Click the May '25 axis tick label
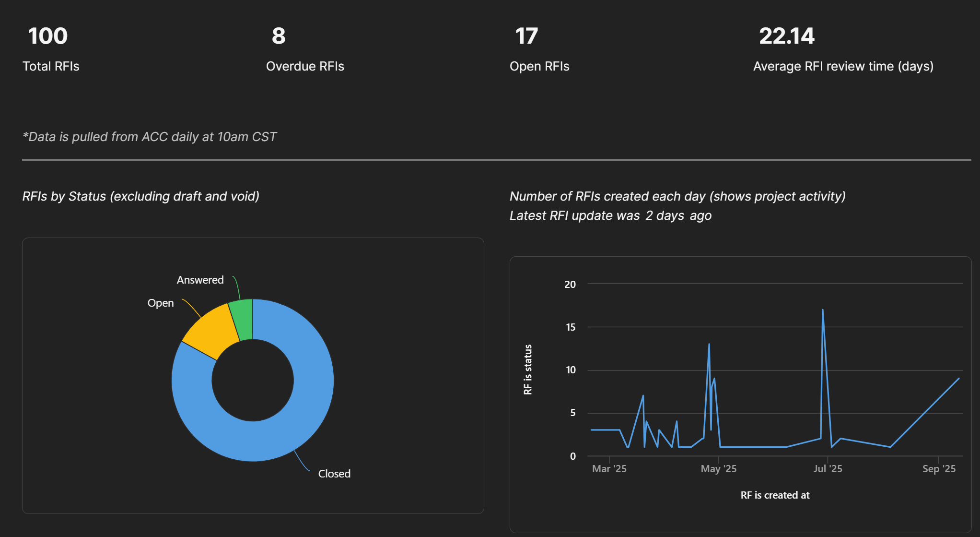The image size is (980, 537). coord(718,469)
